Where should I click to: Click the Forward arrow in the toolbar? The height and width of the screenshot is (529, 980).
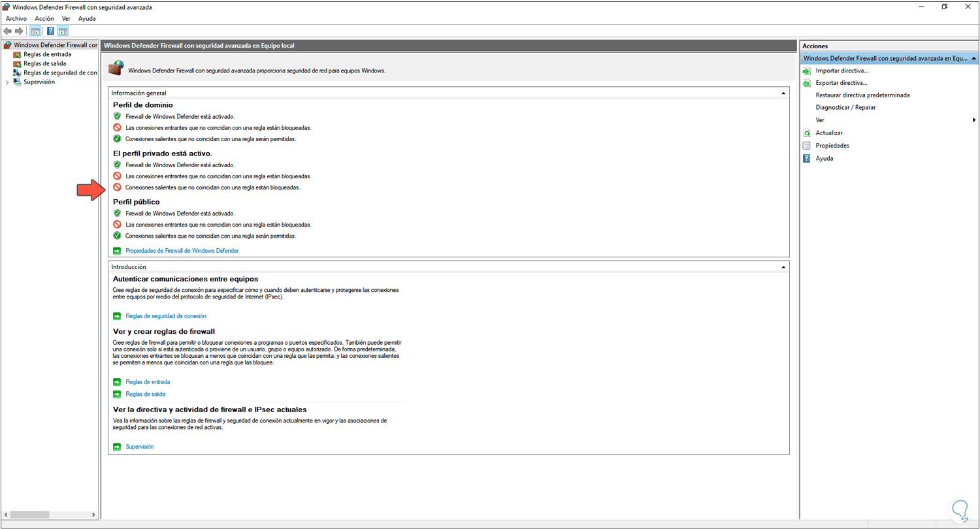[19, 31]
